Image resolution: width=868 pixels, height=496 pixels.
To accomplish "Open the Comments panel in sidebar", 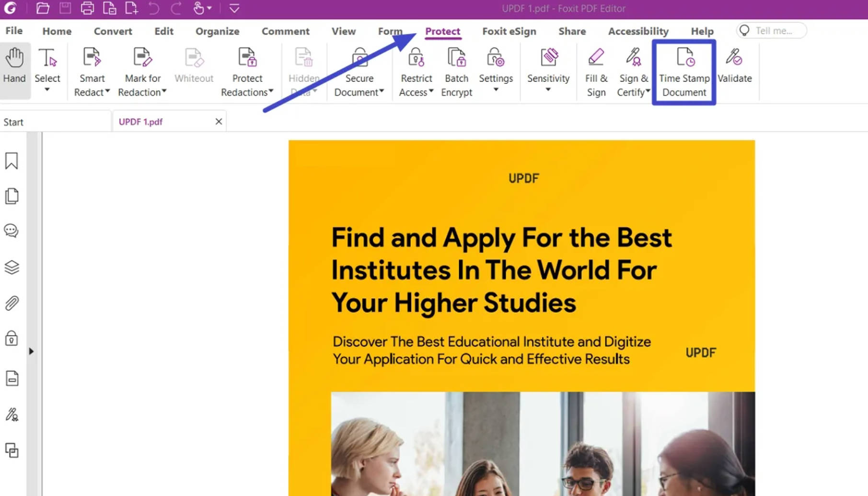I will (x=12, y=231).
